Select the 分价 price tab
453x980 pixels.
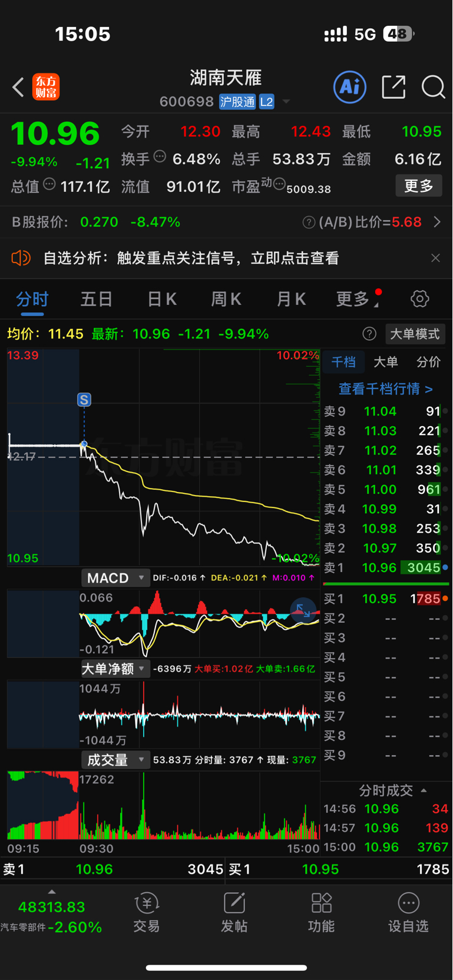click(x=428, y=362)
